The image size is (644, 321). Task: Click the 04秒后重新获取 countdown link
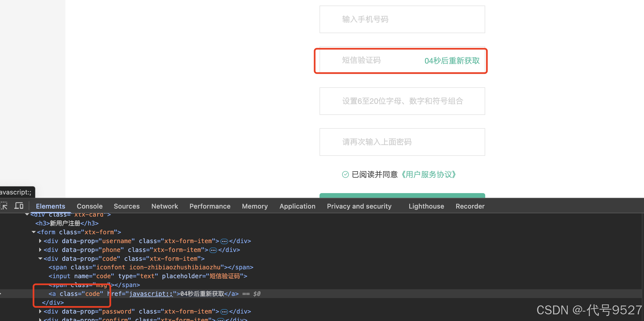(452, 61)
